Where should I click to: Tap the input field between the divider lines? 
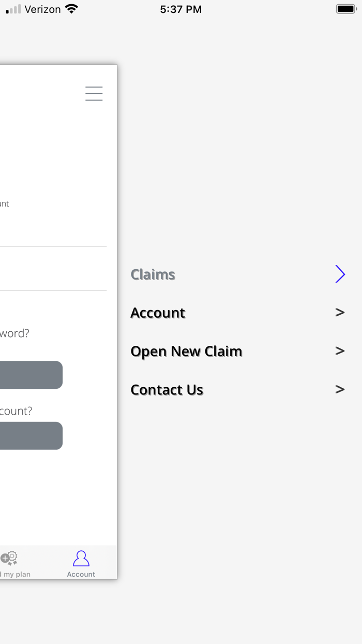(x=52, y=268)
